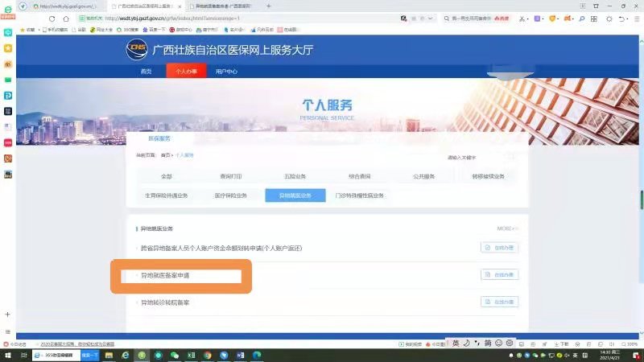Image resolution: width=644 pixels, height=362 pixels.
Task: Open the 异地就医备案申请 link
Action: 166,275
